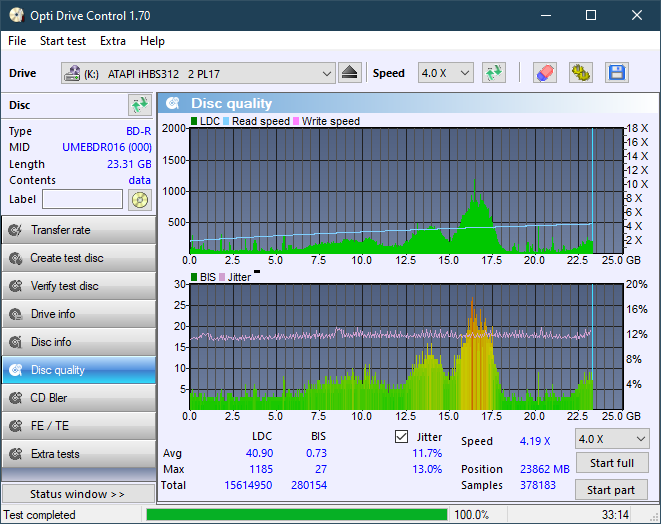Open the CD Bler test

[x=78, y=398]
